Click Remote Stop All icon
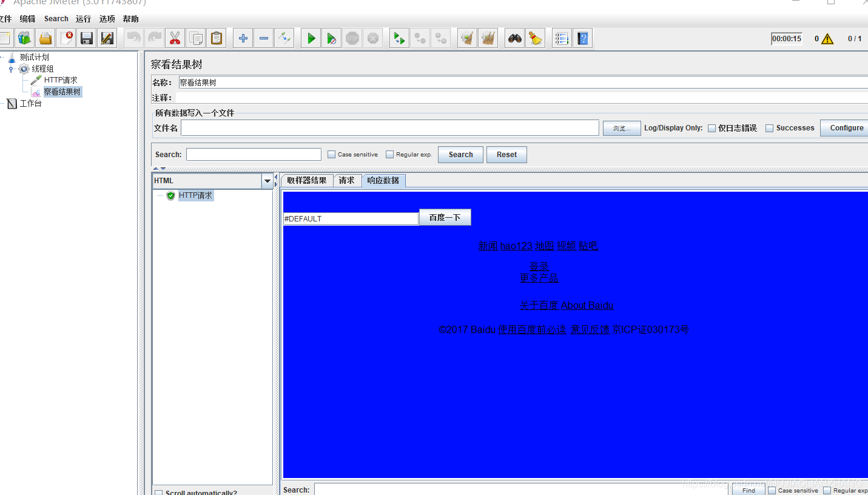868x495 pixels. pyautogui.click(x=420, y=39)
